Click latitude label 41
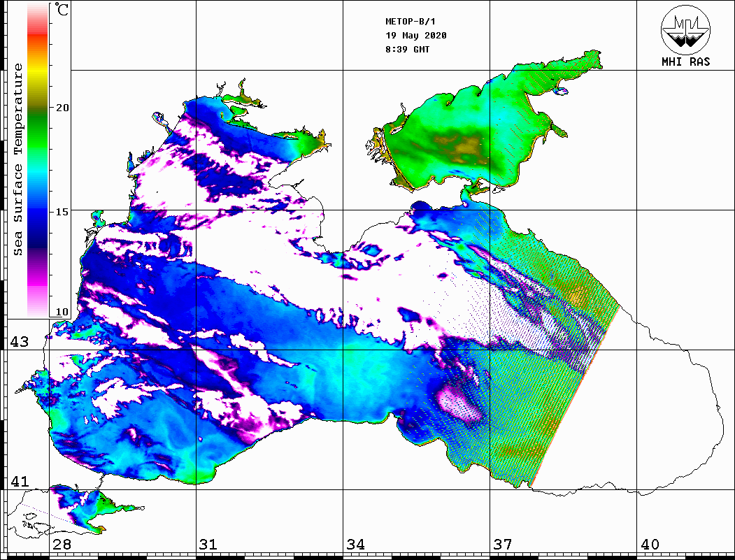The height and width of the screenshot is (560, 735). point(19,481)
